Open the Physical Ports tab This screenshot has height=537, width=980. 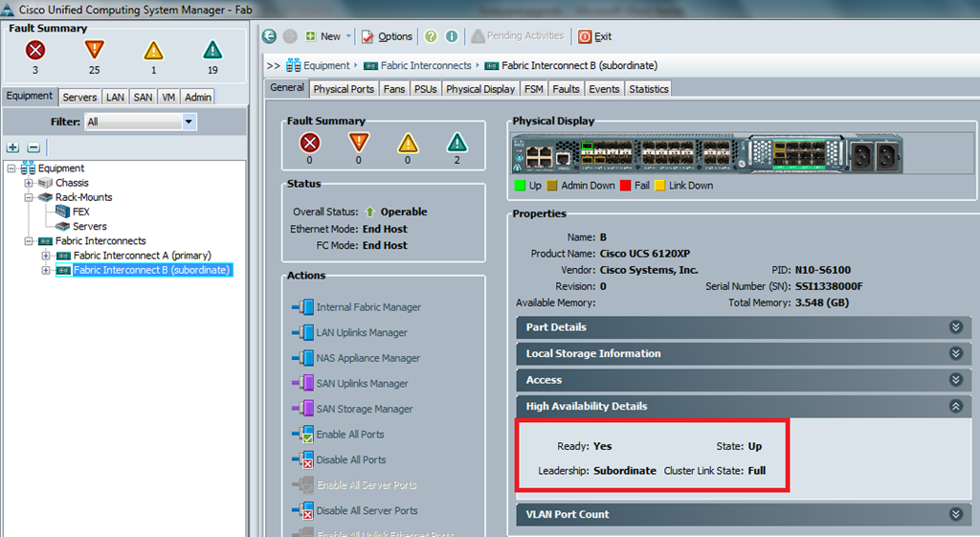(x=344, y=89)
